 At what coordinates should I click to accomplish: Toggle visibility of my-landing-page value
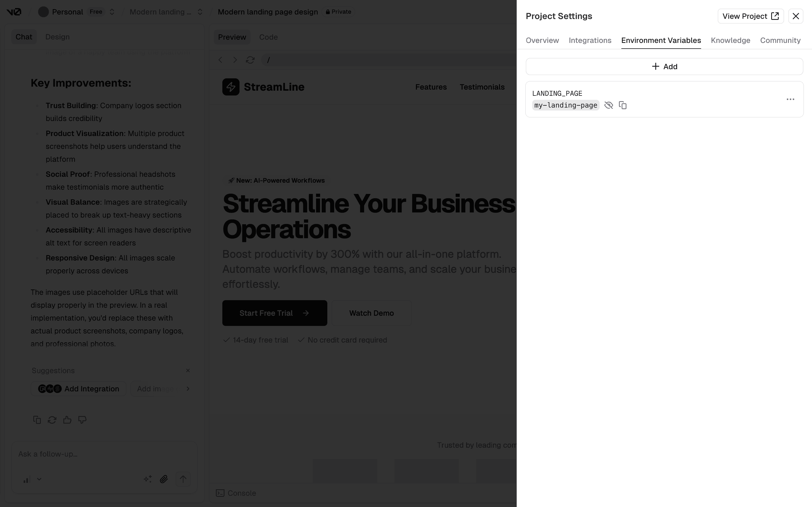pyautogui.click(x=608, y=105)
